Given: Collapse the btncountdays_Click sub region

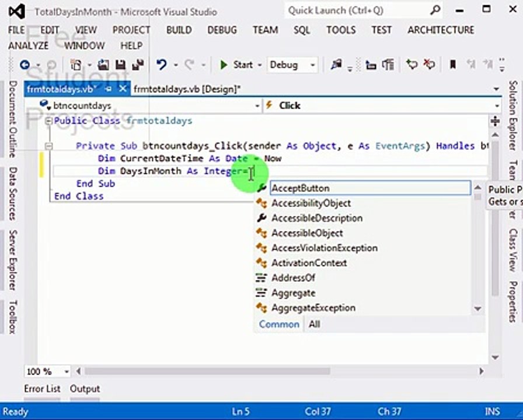Looking at the screenshot, I should 48,146.
